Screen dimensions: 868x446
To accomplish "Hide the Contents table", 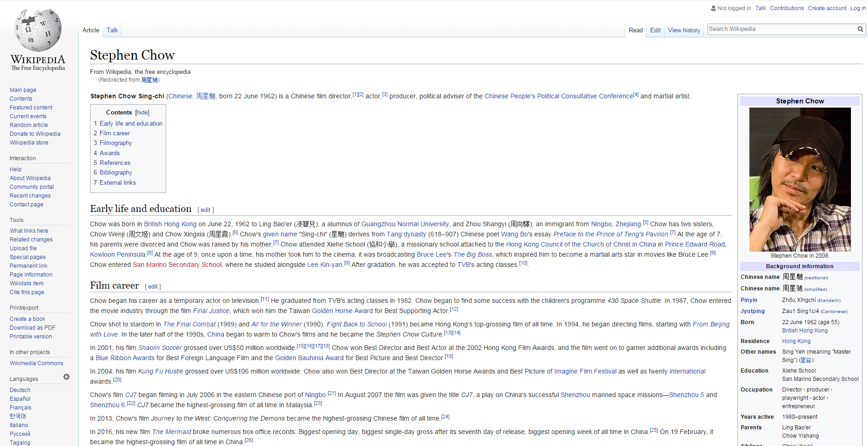I will 142,113.
